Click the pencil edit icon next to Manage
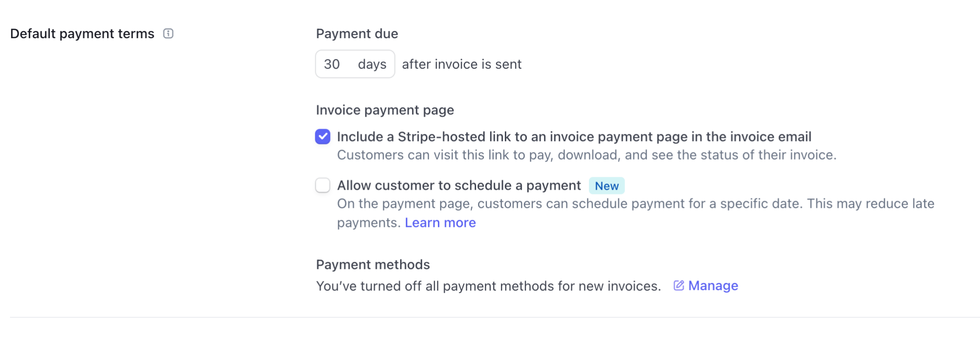980x356 pixels. point(678,285)
